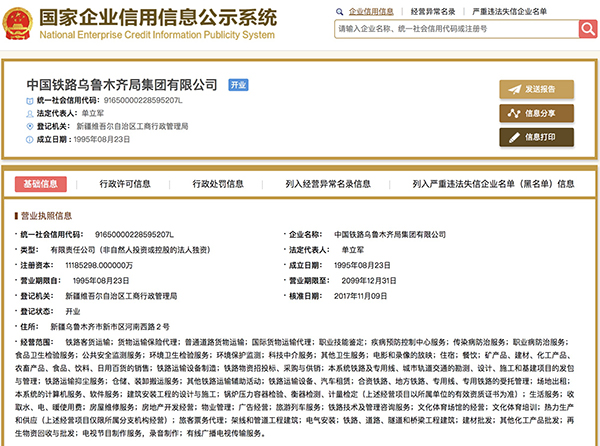Click the red search magnifier button

click(588, 29)
